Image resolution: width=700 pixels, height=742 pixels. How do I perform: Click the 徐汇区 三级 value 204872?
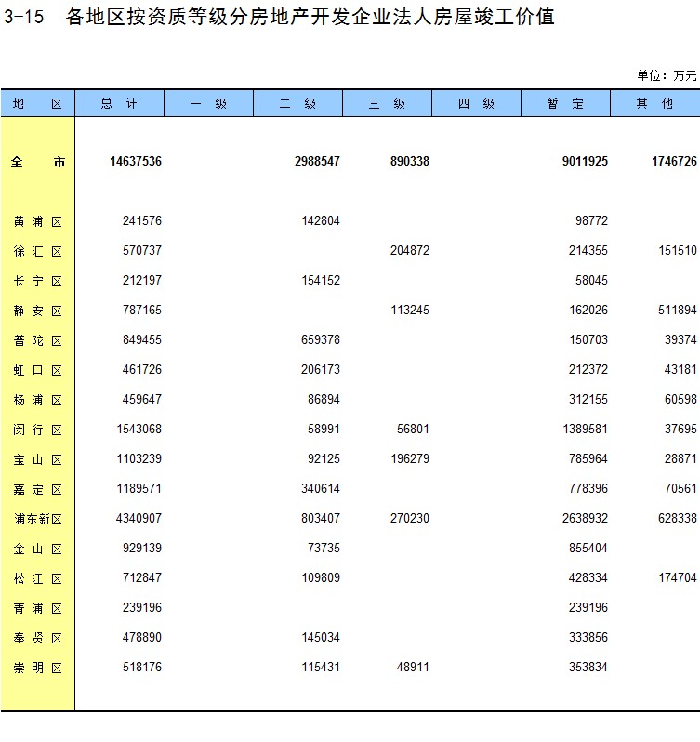(x=409, y=251)
